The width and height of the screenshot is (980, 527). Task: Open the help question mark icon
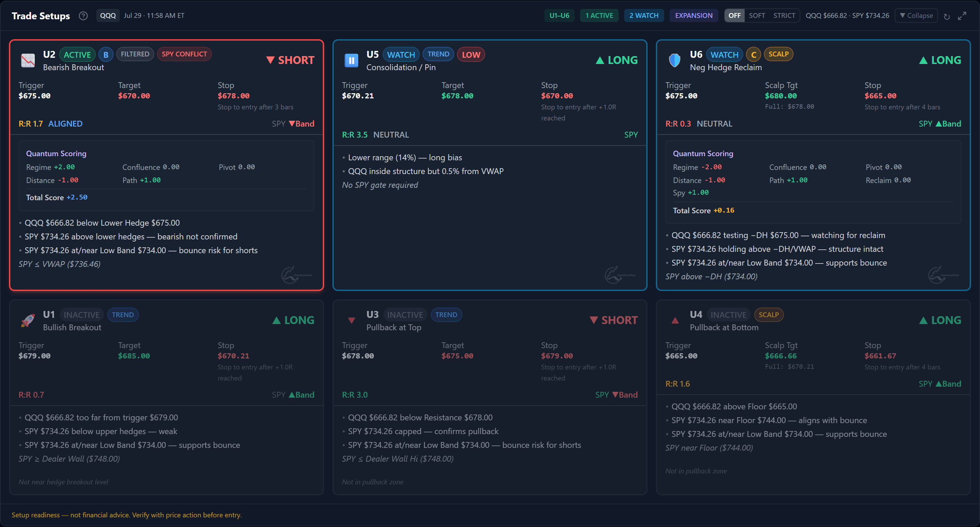(x=83, y=15)
